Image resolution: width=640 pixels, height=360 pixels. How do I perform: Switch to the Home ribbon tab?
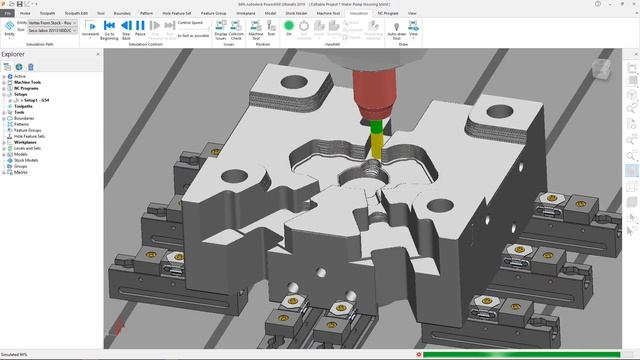(x=25, y=13)
